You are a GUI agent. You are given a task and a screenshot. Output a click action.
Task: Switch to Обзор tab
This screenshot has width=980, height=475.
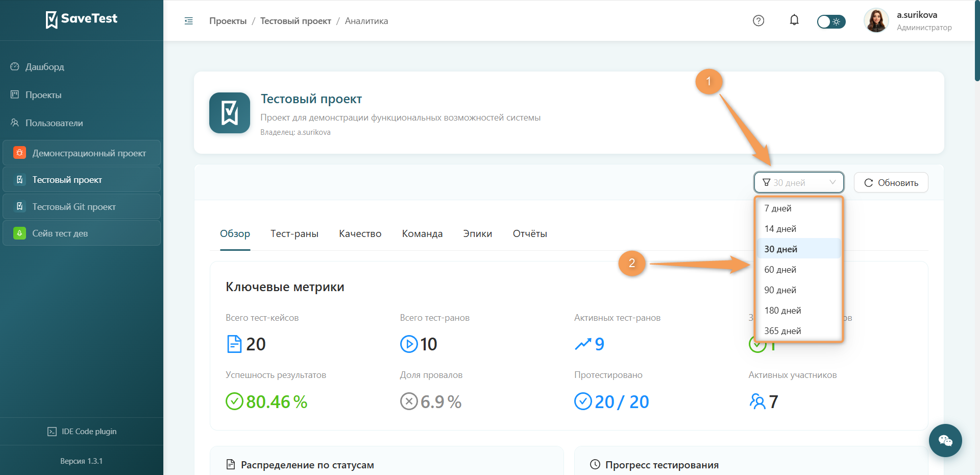click(x=235, y=233)
